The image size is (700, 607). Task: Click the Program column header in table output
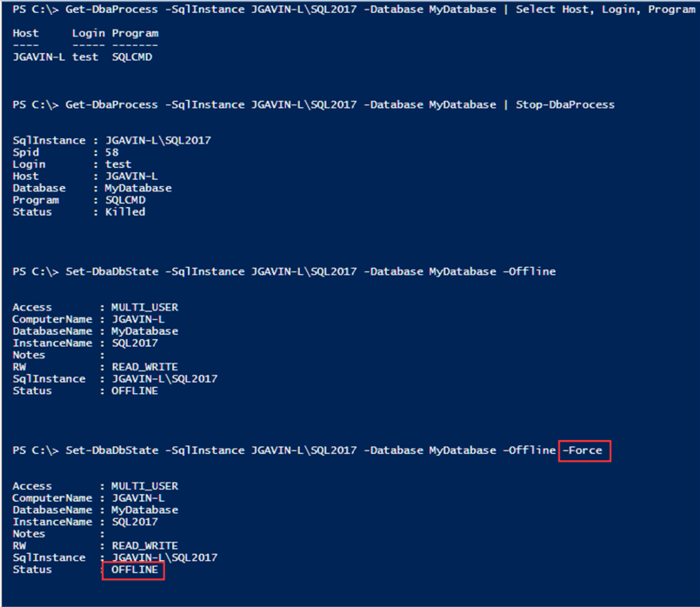pos(135,33)
